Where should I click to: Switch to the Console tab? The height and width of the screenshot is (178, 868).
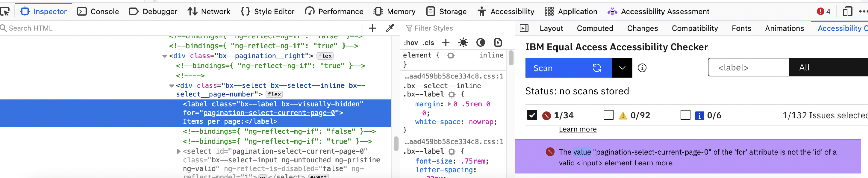(98, 11)
